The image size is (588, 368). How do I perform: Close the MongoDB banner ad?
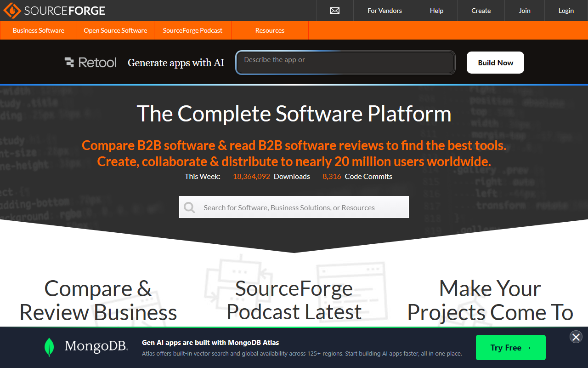(x=576, y=337)
